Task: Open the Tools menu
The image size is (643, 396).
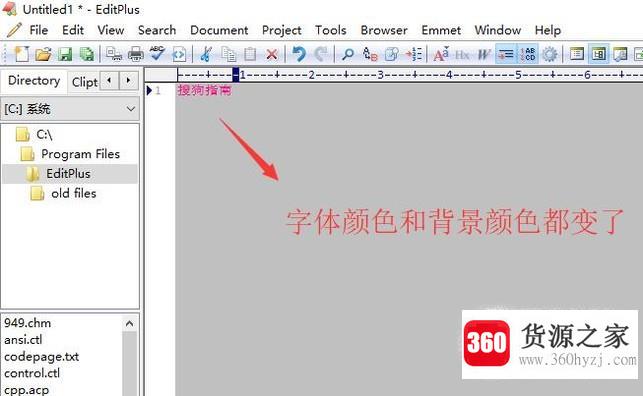Action: point(331,30)
